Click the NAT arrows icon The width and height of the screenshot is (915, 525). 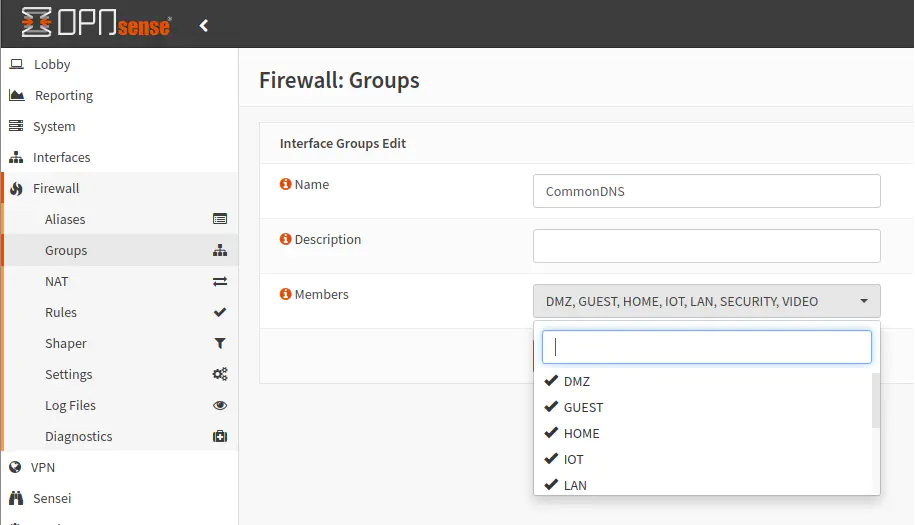pos(220,281)
